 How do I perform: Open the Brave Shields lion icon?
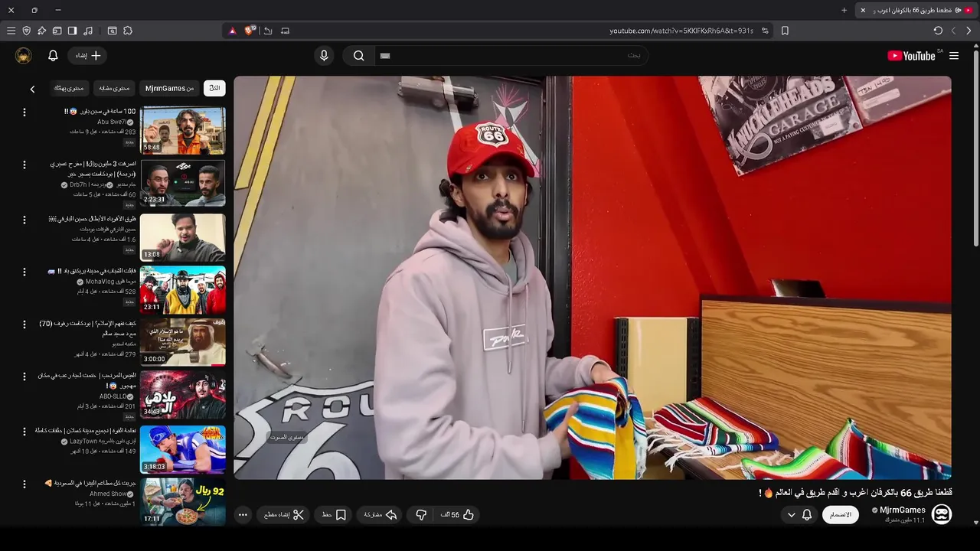pyautogui.click(x=250, y=31)
